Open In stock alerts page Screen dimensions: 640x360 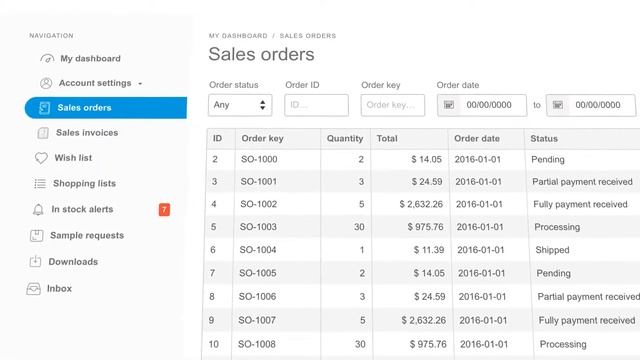coord(82,209)
